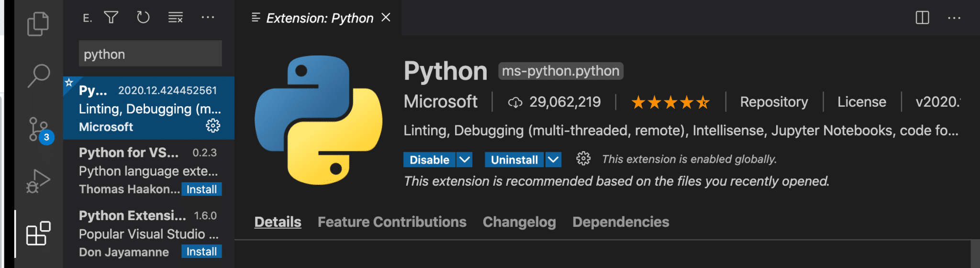Image resolution: width=980 pixels, height=268 pixels.
Task: Filter extensions with the funnel icon
Action: point(111,18)
